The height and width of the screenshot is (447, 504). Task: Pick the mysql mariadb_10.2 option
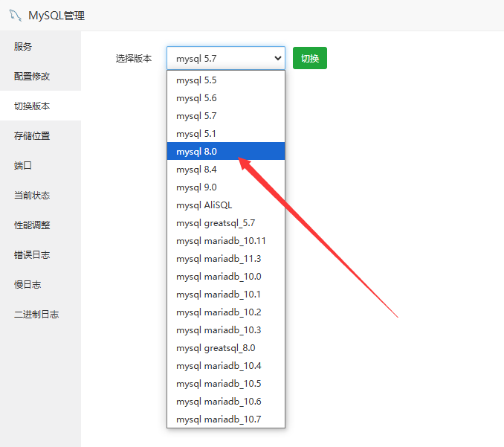point(226,312)
